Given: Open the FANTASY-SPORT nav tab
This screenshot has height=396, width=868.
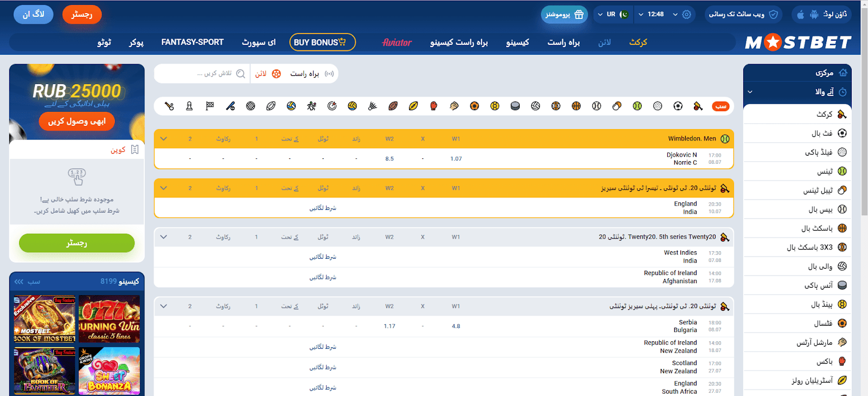Looking at the screenshot, I should 193,42.
